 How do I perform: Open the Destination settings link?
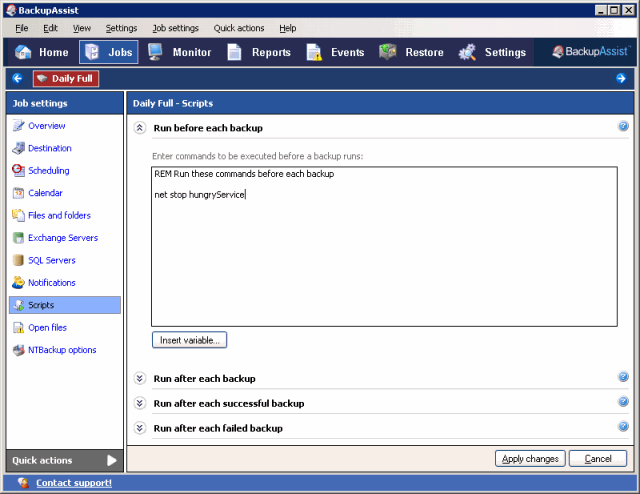coord(50,148)
